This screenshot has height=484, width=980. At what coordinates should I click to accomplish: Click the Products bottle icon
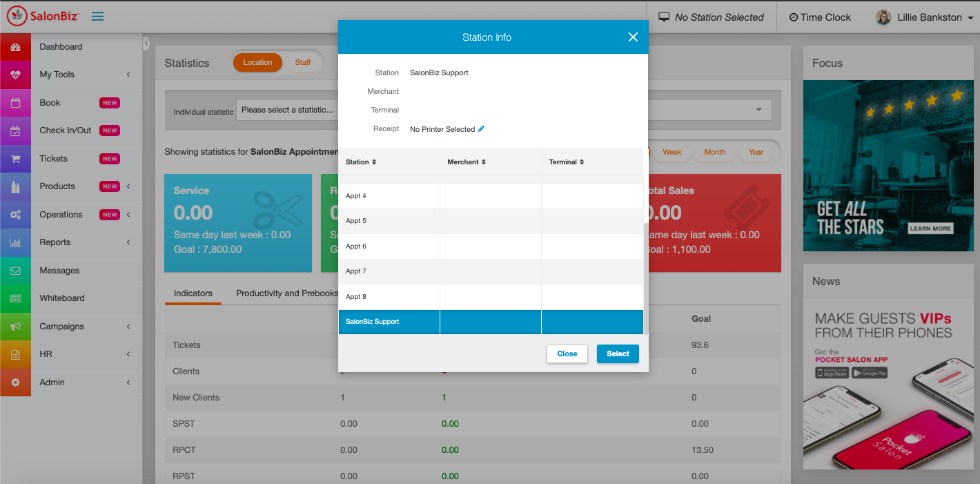tap(16, 186)
